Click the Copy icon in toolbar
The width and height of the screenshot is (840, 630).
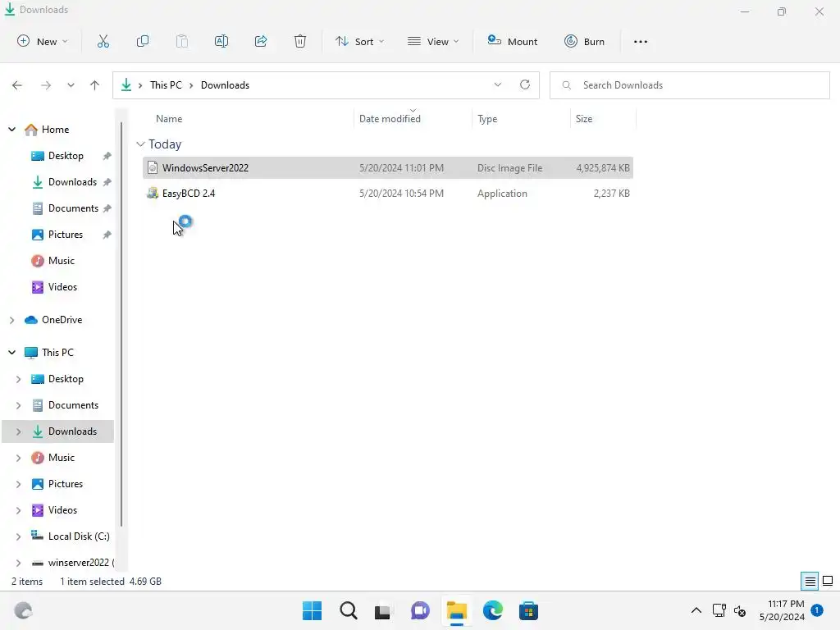(143, 41)
